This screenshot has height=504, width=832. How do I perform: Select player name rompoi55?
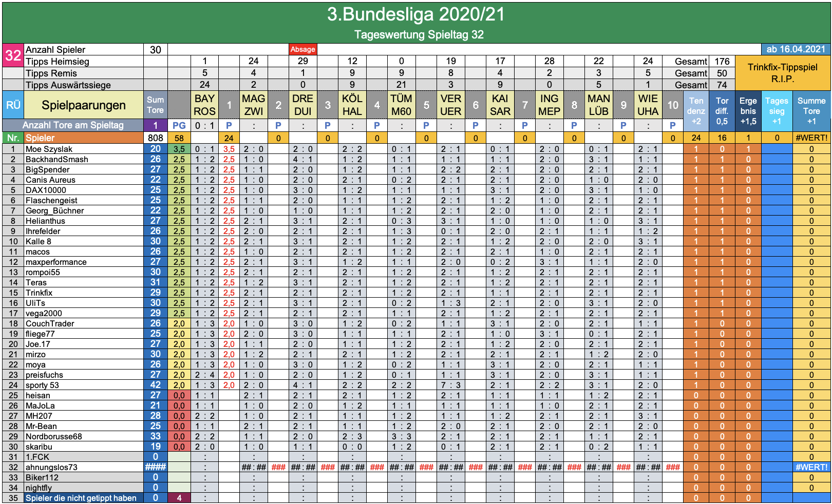coord(43,272)
